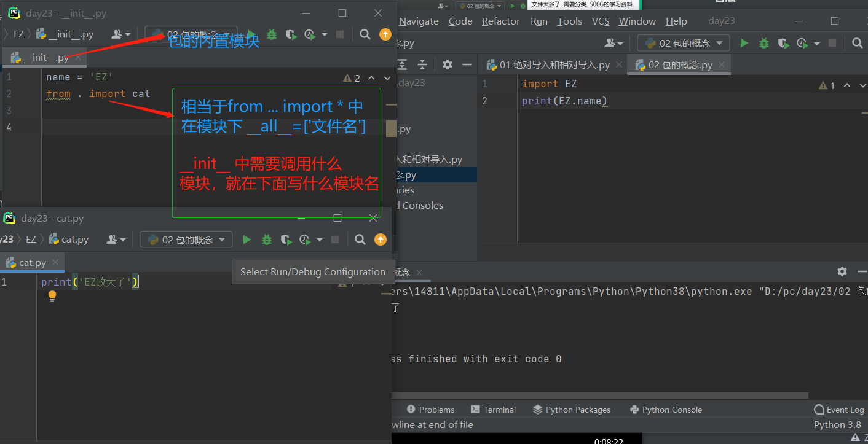Open the user account icon in __init__.py window
Viewport: 868px width, 444px height.
[x=119, y=34]
